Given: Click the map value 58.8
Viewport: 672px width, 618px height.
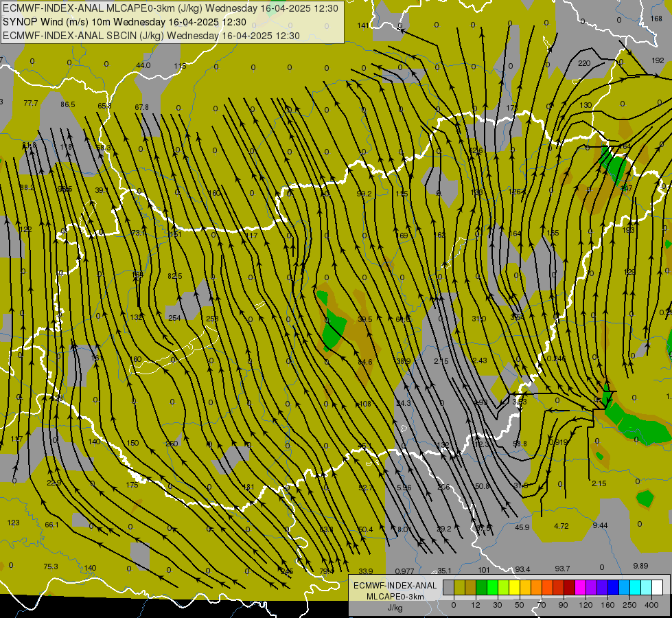Looking at the screenshot, I should [x=520, y=444].
